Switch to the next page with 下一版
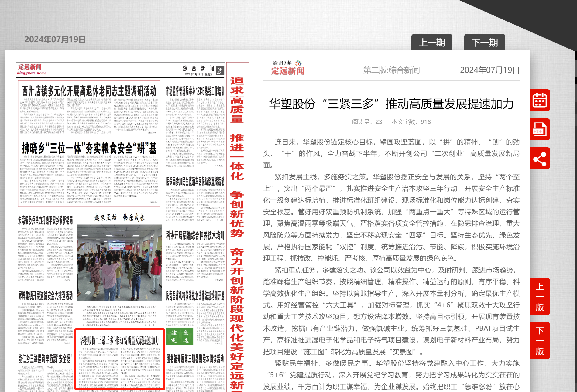Viewport: 577px width, 392px height. (540, 341)
